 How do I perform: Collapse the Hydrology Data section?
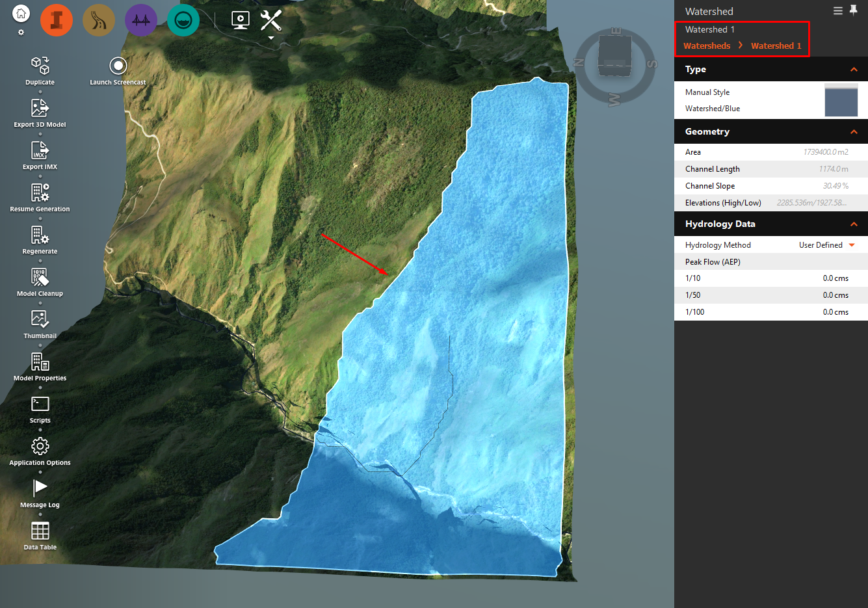point(854,224)
